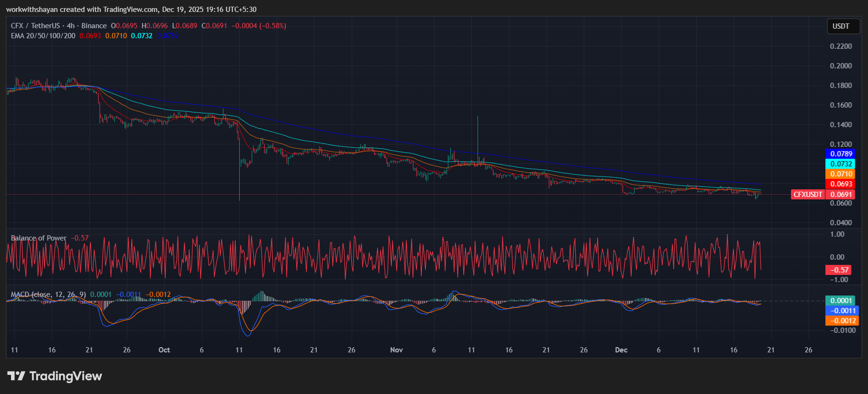Click the MACD (close, 12, 26, 9) legend
Image resolution: width=868 pixels, height=394 pixels.
(x=48, y=295)
